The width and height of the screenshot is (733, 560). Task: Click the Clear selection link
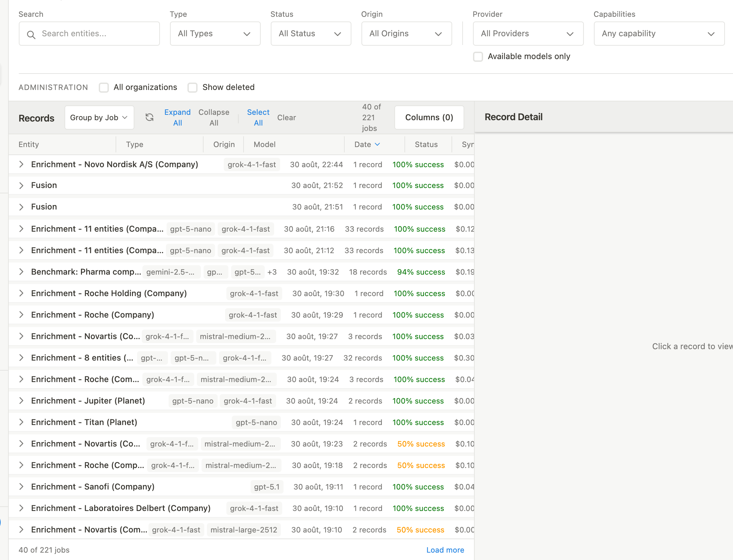pos(287,118)
